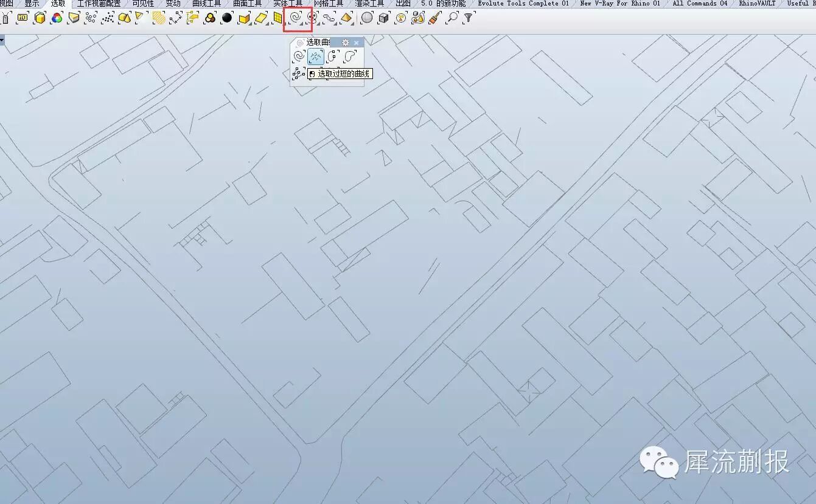The height and width of the screenshot is (504, 816).
Task: Open the viewport title dropdown arrow
Action: (2, 40)
